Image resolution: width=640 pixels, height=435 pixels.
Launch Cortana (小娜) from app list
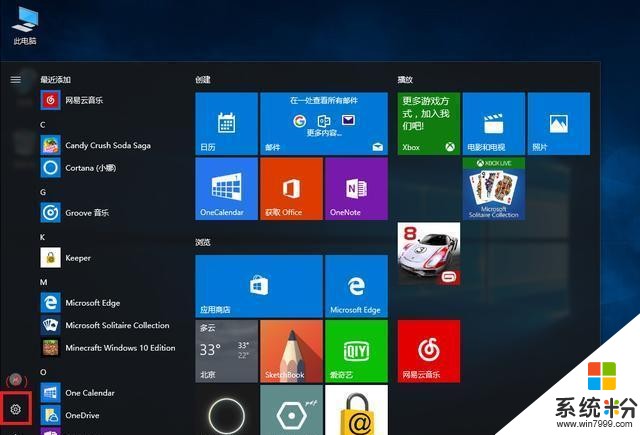[x=110, y=168]
